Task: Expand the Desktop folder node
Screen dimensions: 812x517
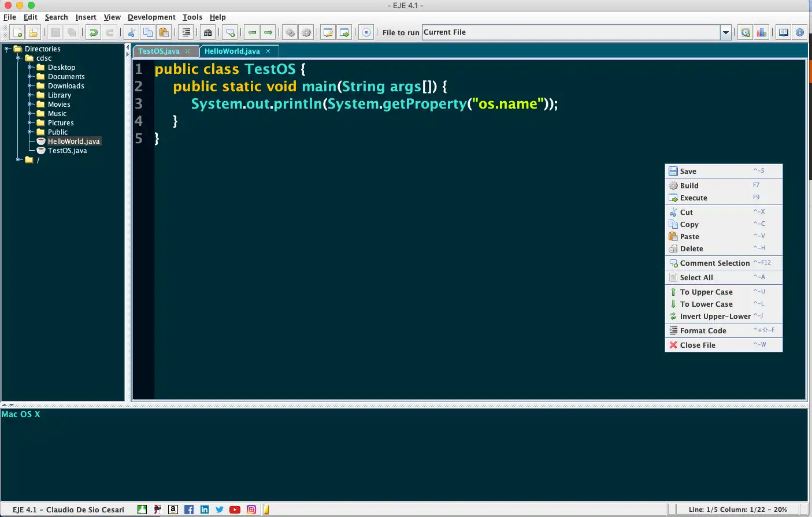Action: (x=31, y=68)
